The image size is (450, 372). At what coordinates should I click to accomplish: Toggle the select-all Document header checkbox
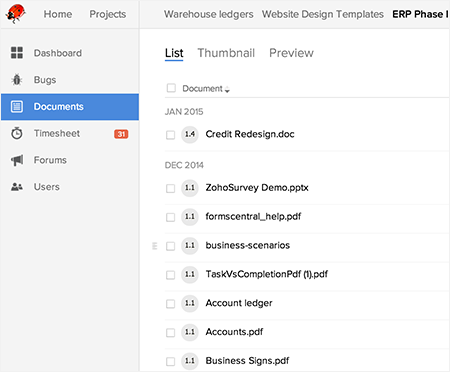tap(171, 88)
